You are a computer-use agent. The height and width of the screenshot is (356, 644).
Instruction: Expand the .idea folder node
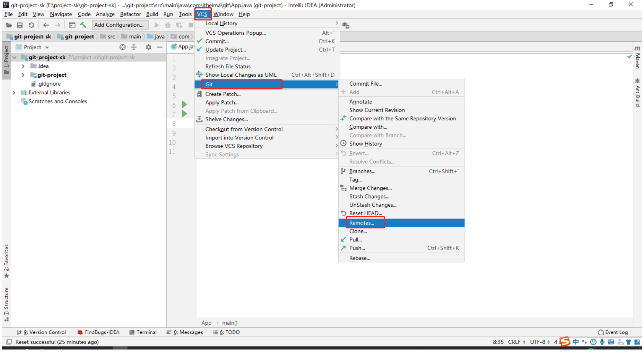click(23, 66)
